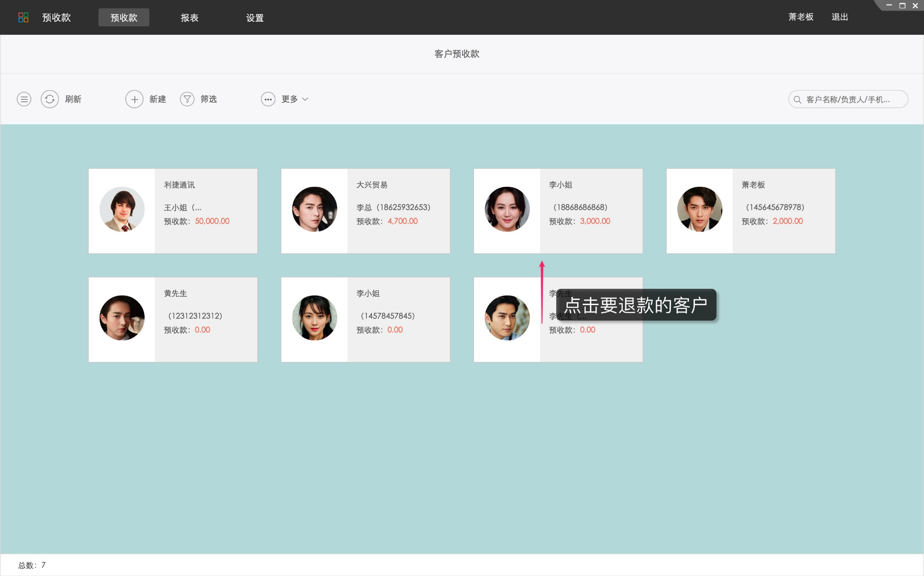
Task: Click the ellipsis icon next to 更多
Action: (268, 99)
